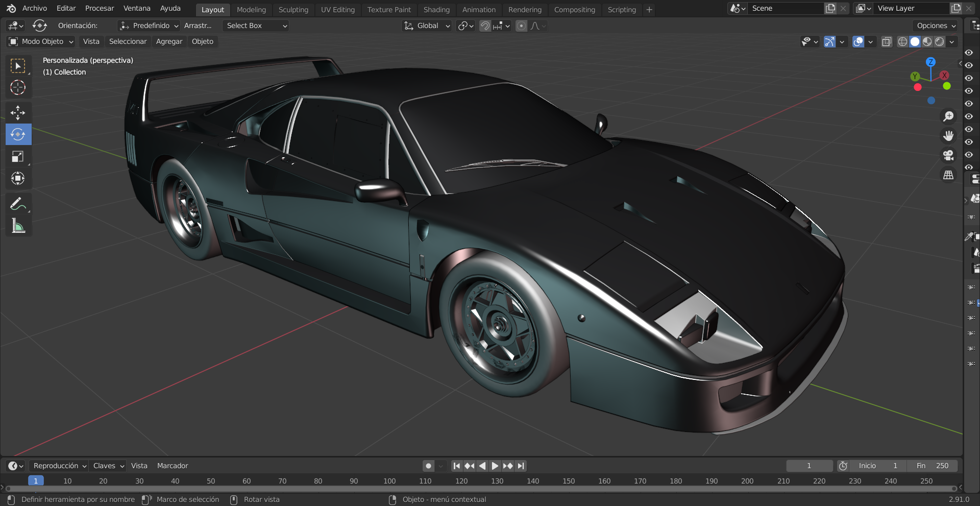The image size is (980, 506).
Task: Open the Objeto menu
Action: 203,41
